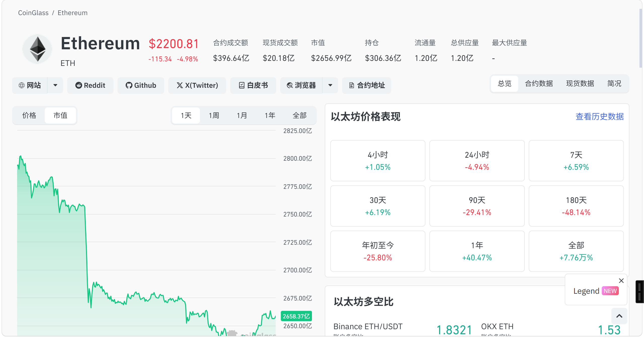Click the 市值 $2656.99亿 value
The width and height of the screenshot is (644, 338).
pyautogui.click(x=331, y=58)
